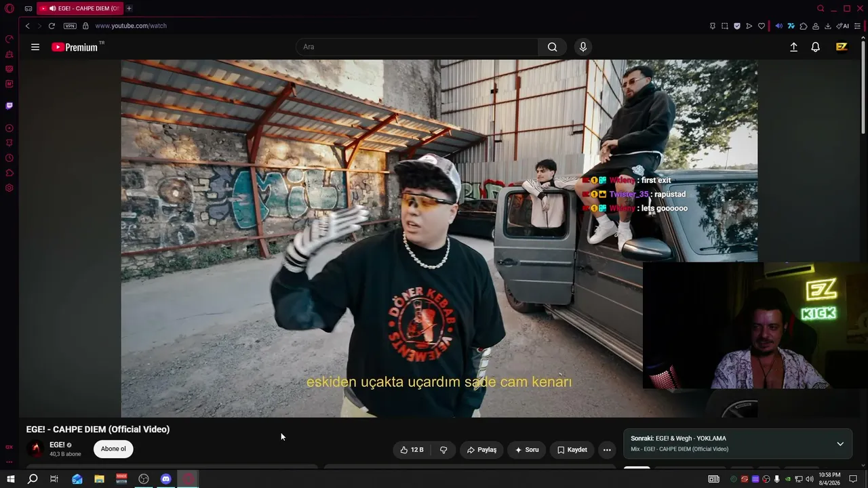Open the more actions three-dot menu
This screenshot has width=868, height=488.
click(x=607, y=449)
